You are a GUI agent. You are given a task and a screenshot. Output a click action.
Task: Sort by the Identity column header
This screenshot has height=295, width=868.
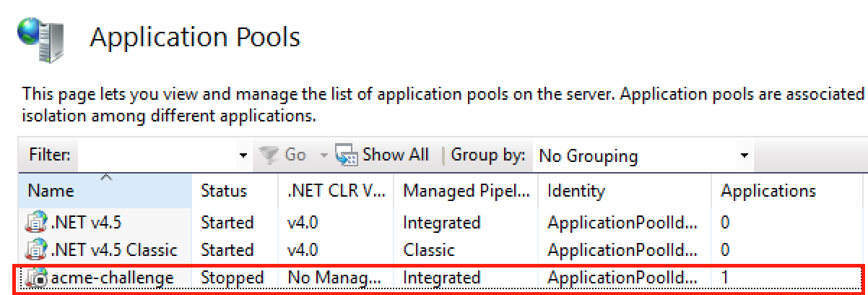[625, 191]
